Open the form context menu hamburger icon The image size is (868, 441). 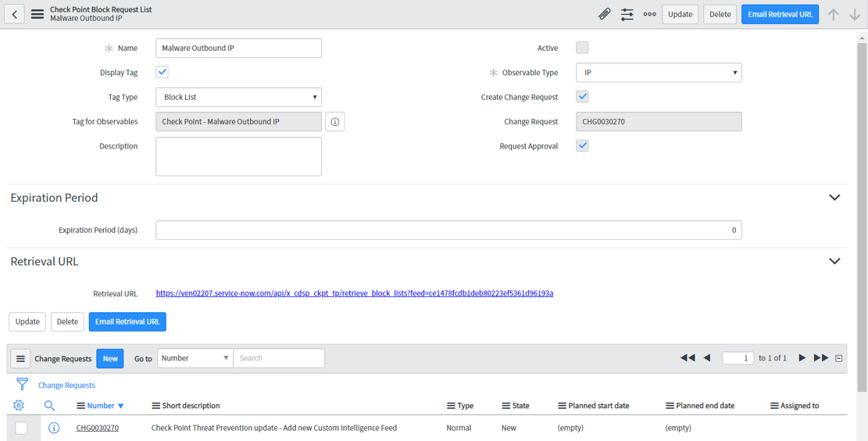[x=37, y=14]
